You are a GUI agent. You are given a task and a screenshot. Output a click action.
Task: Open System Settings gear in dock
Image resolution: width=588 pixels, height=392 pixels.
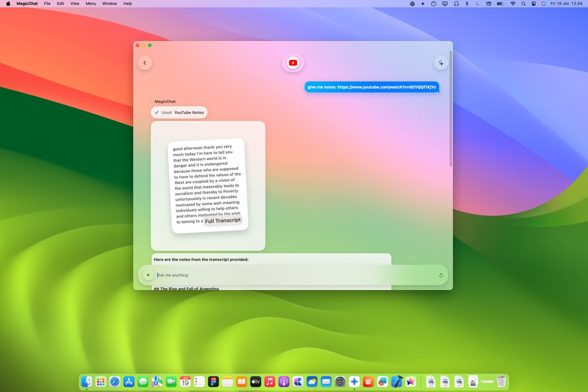341,382
